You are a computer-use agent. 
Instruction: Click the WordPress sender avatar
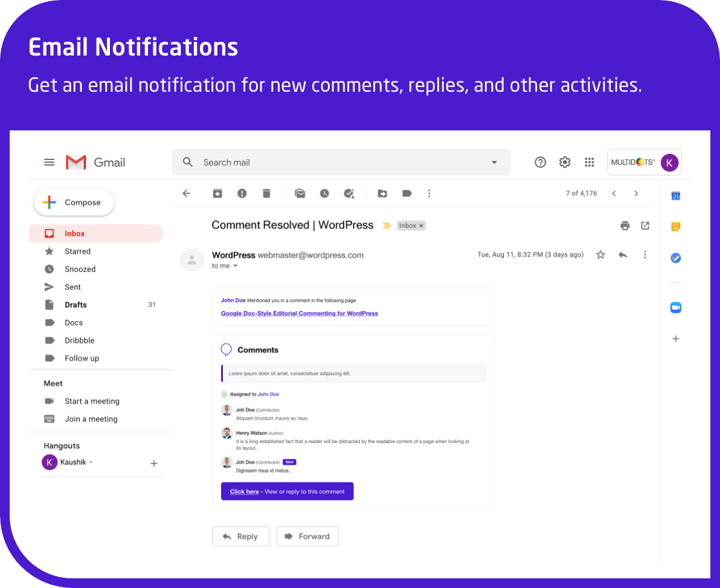tap(192, 260)
